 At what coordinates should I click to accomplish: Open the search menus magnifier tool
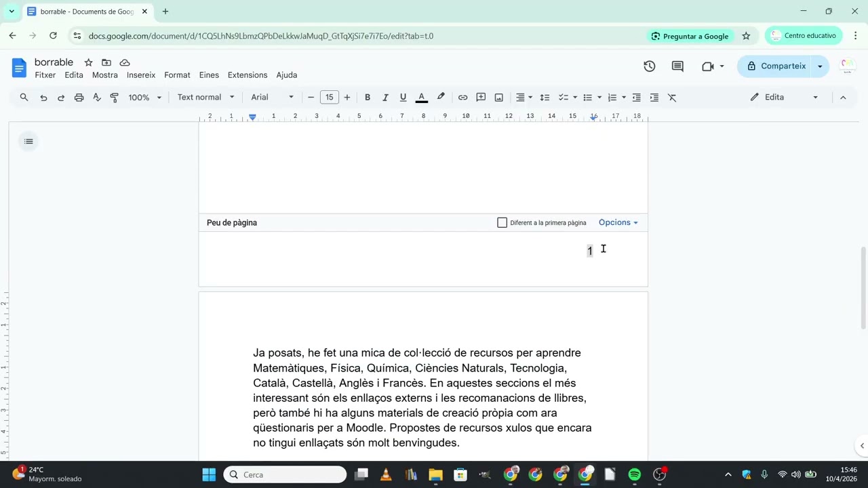(24, 98)
